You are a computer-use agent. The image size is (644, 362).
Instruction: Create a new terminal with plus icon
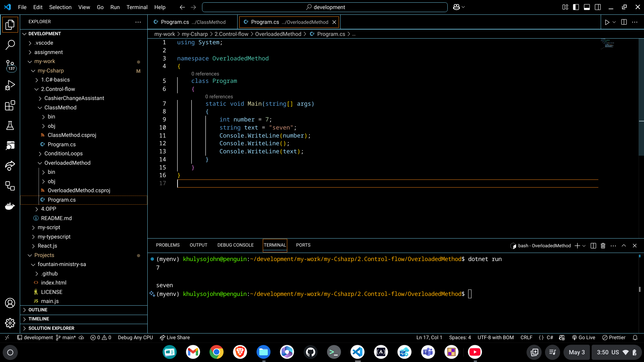point(577,246)
